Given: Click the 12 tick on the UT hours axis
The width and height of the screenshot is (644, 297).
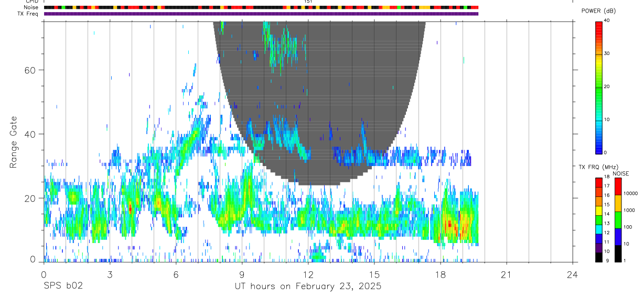Looking at the screenshot, I should [308, 274].
